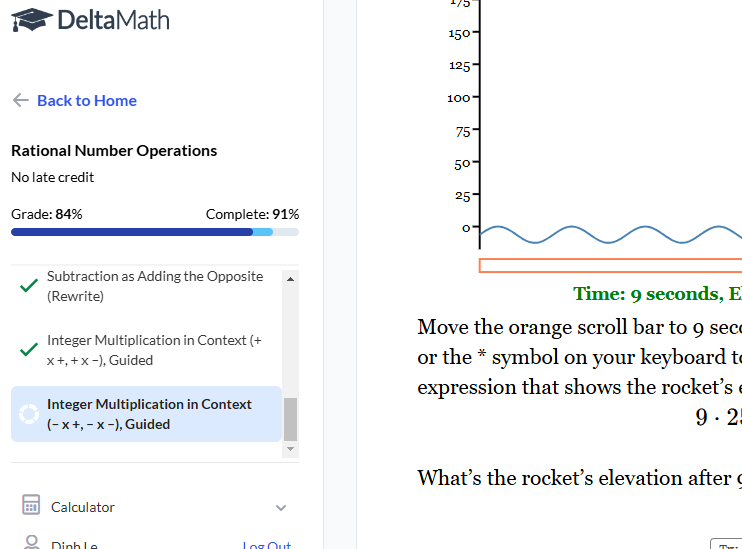Screen dimensions: 742x549
Task: Click the Log Out link
Action: [266, 545]
